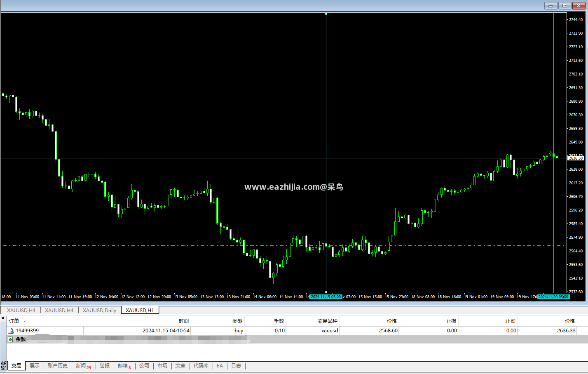Sort by the 止盈 column header
The height and width of the screenshot is (374, 588).
(x=487, y=321)
